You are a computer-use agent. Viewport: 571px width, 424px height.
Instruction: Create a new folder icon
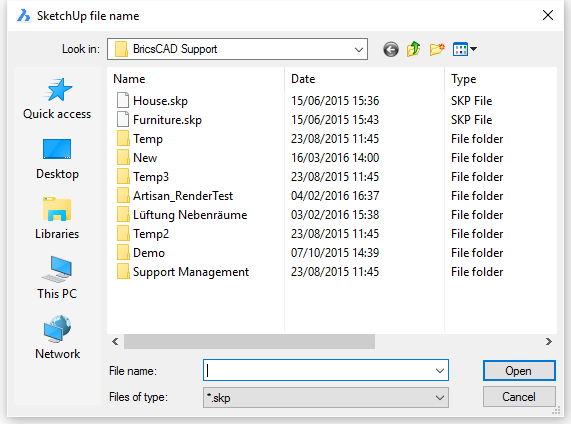(437, 49)
